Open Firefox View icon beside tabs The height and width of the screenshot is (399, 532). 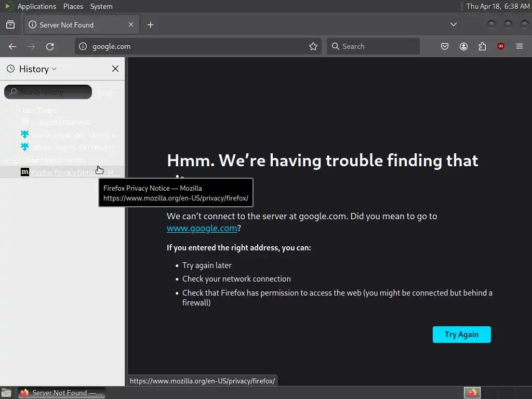(10, 25)
